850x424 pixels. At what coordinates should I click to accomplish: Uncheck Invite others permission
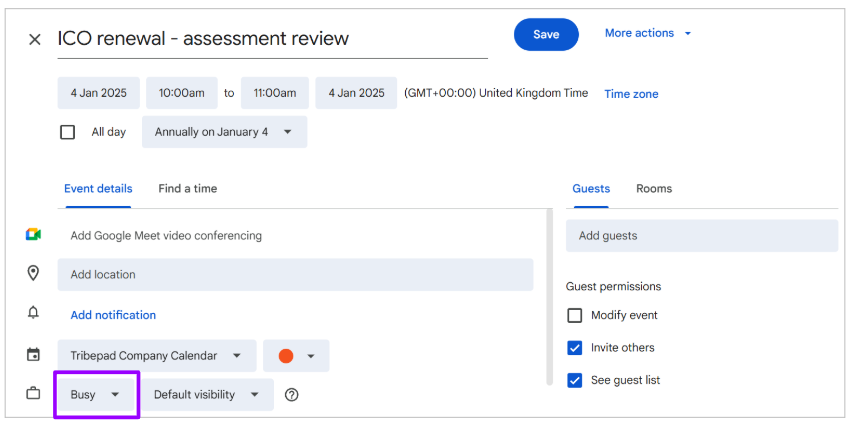click(x=575, y=348)
